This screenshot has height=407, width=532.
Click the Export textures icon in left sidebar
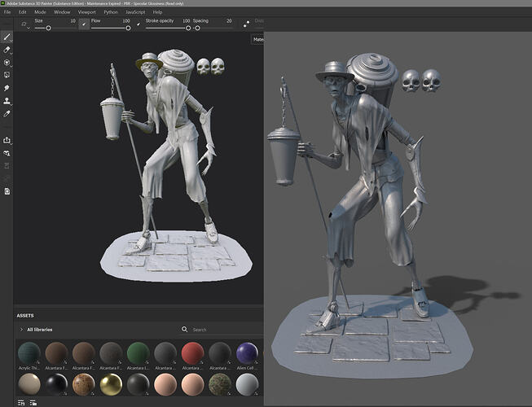pyautogui.click(x=7, y=140)
